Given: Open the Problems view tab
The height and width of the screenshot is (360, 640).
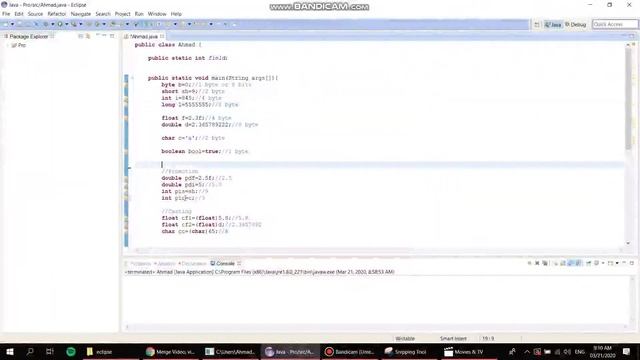Looking at the screenshot, I should tap(140, 264).
